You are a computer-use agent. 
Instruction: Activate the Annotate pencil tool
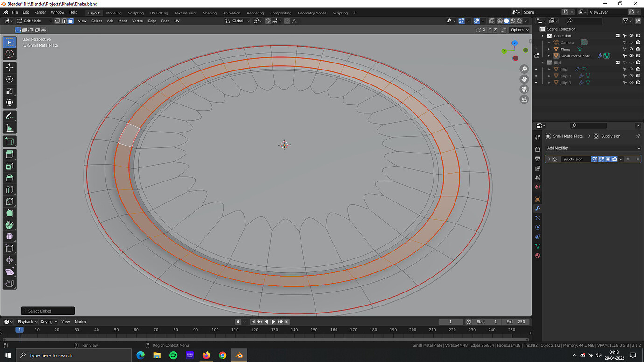point(9,116)
